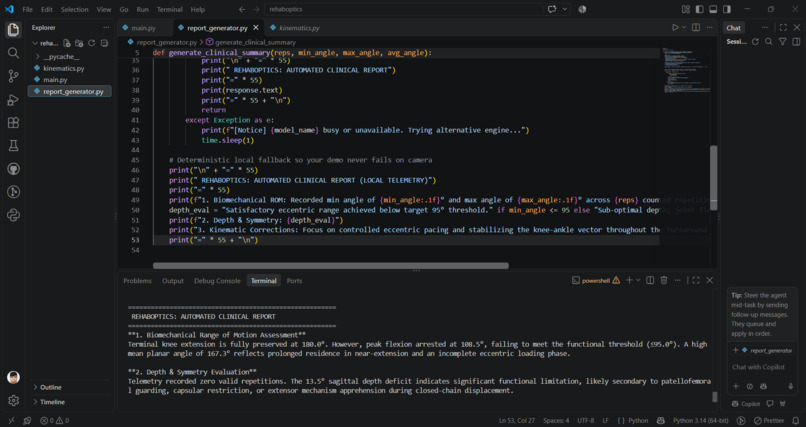Open the Terminal menu in menu bar
Viewport: 806px width, 427px height.
170,9
